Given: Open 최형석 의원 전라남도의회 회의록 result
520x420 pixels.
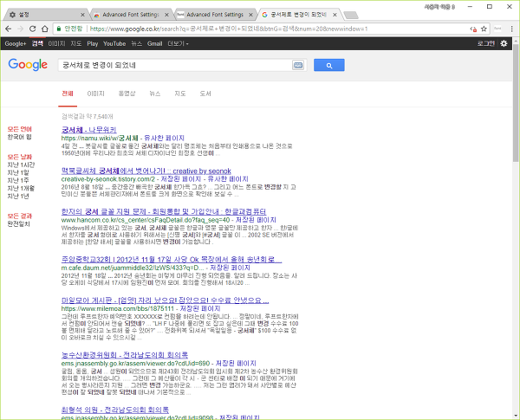Looking at the screenshot, I should 115,410.
